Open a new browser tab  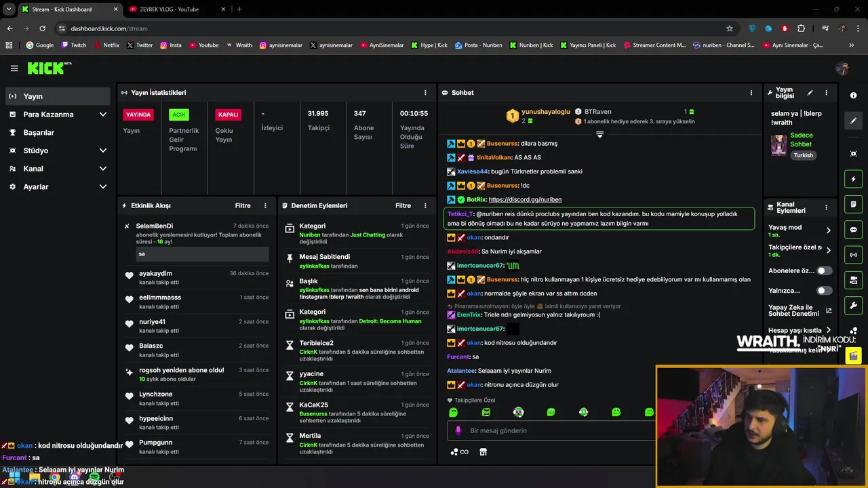click(239, 9)
